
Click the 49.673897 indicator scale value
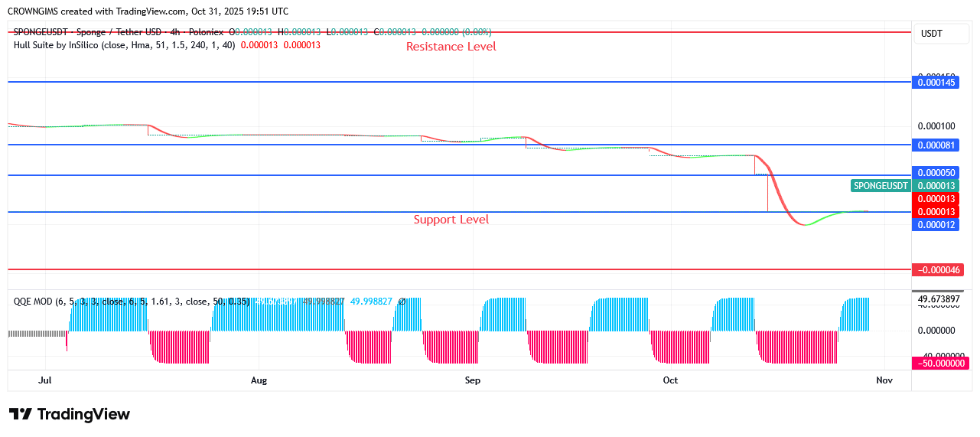click(x=939, y=298)
